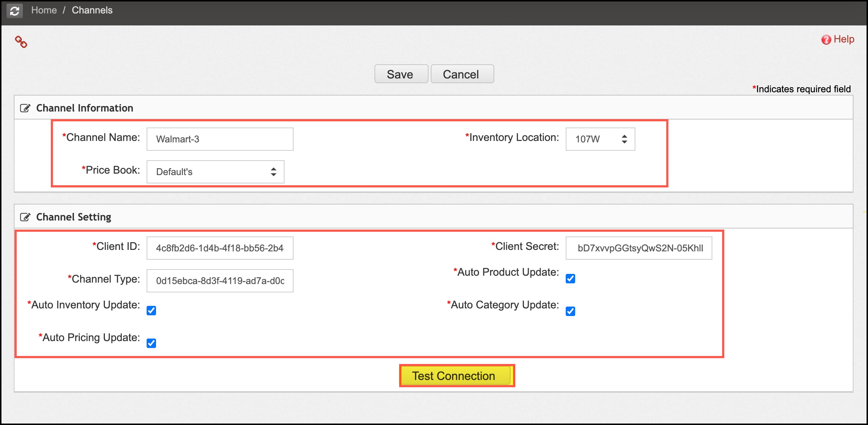Click into the Client ID field
This screenshot has height=425, width=868.
(x=220, y=248)
